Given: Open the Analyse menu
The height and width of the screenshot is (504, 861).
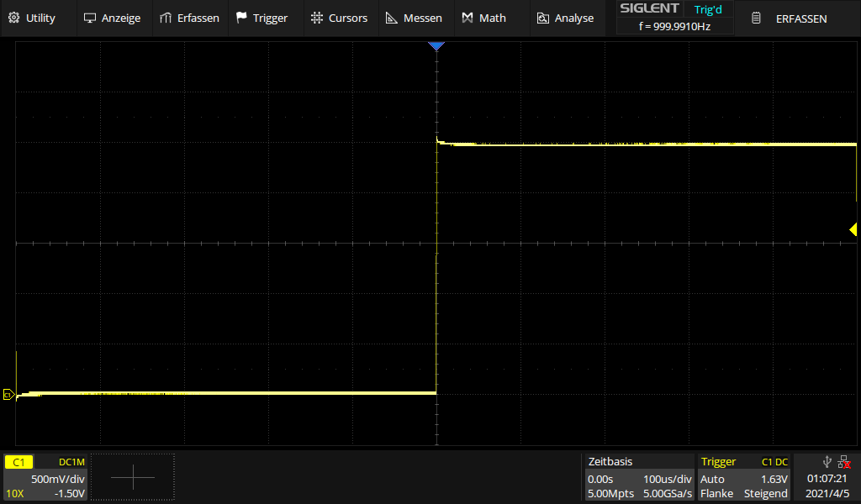Looking at the screenshot, I should [x=566, y=18].
